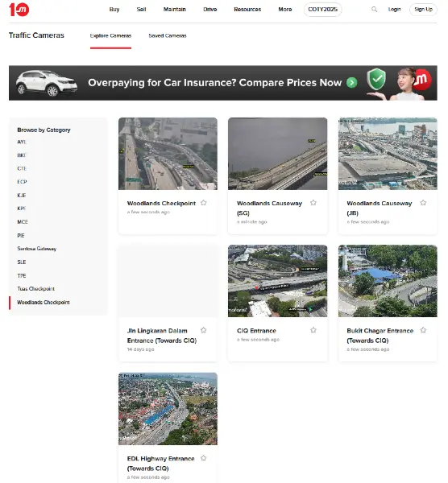
Task: Click the Browse by Category heading
Action: (x=44, y=130)
